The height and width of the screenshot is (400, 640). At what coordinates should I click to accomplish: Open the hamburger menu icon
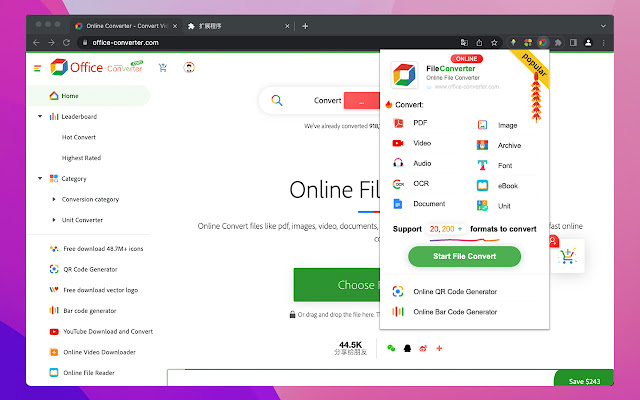pyautogui.click(x=38, y=68)
